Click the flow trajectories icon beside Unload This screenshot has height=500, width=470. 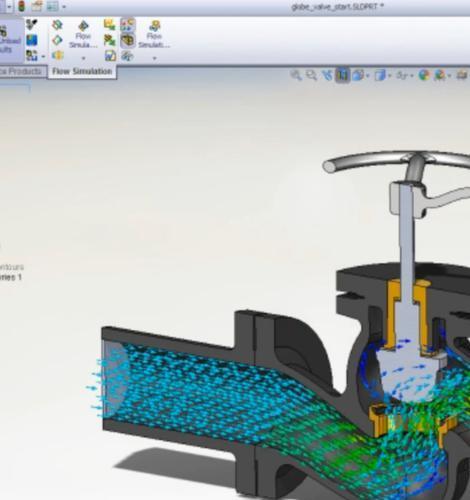32,24
